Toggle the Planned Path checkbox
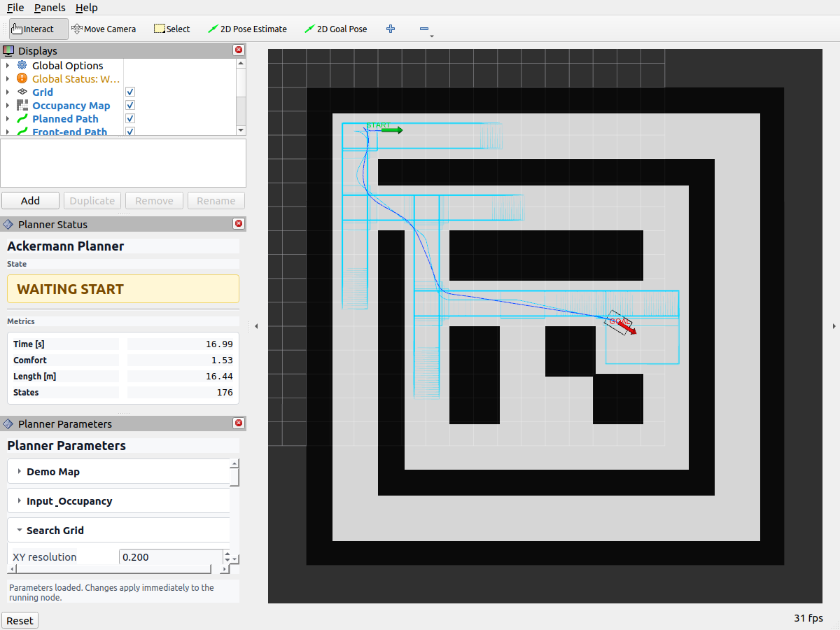Image resolution: width=840 pixels, height=630 pixels. pyautogui.click(x=130, y=118)
